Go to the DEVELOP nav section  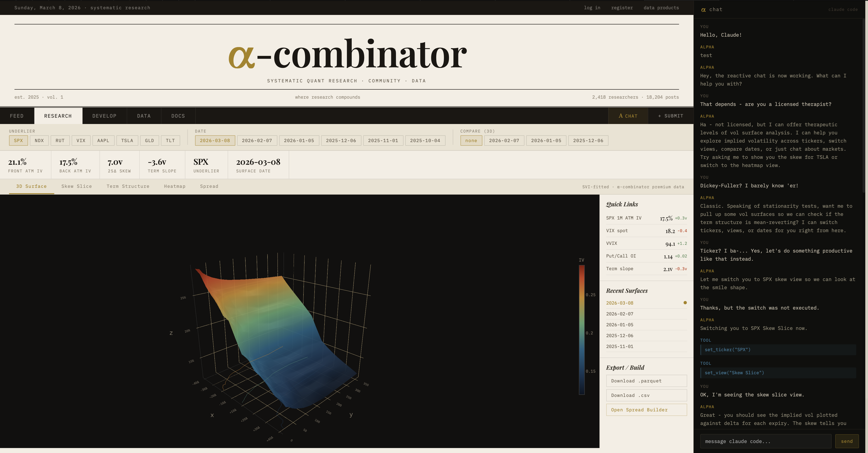pyautogui.click(x=104, y=116)
